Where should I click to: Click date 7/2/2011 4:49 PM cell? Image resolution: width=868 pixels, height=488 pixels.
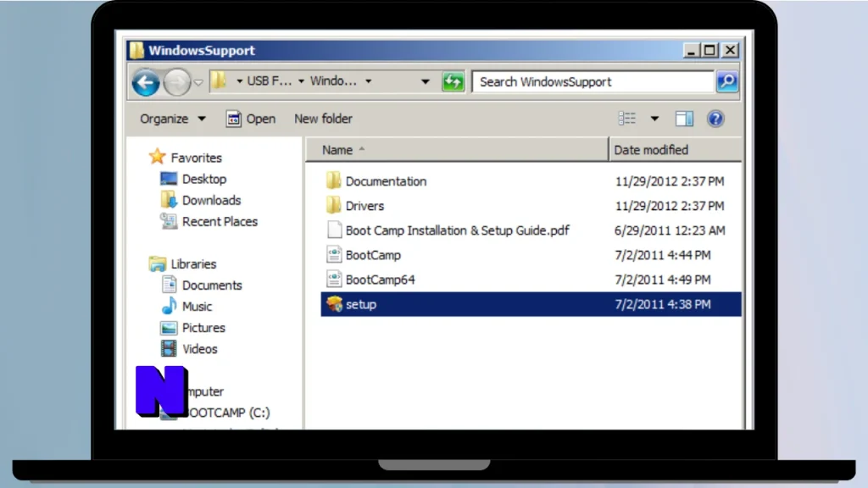pos(663,280)
